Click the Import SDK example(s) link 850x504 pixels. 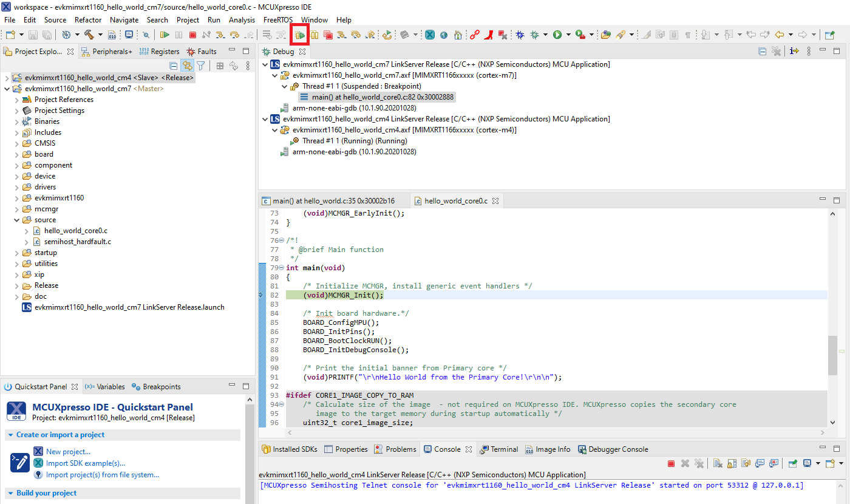85,463
